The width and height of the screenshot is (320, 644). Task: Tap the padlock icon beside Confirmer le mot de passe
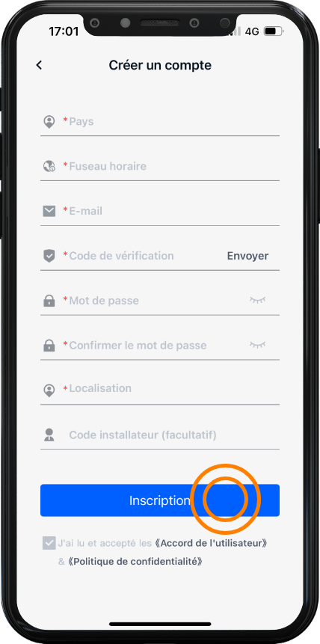[49, 346]
